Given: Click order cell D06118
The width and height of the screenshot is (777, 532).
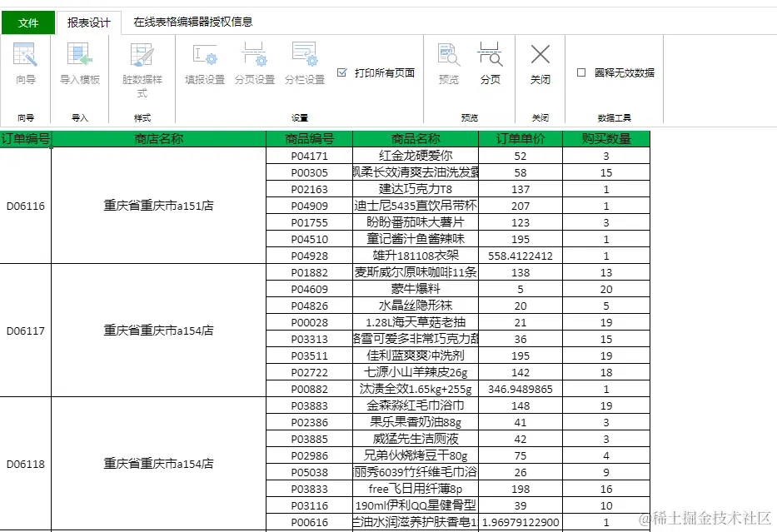Looking at the screenshot, I should (25, 464).
